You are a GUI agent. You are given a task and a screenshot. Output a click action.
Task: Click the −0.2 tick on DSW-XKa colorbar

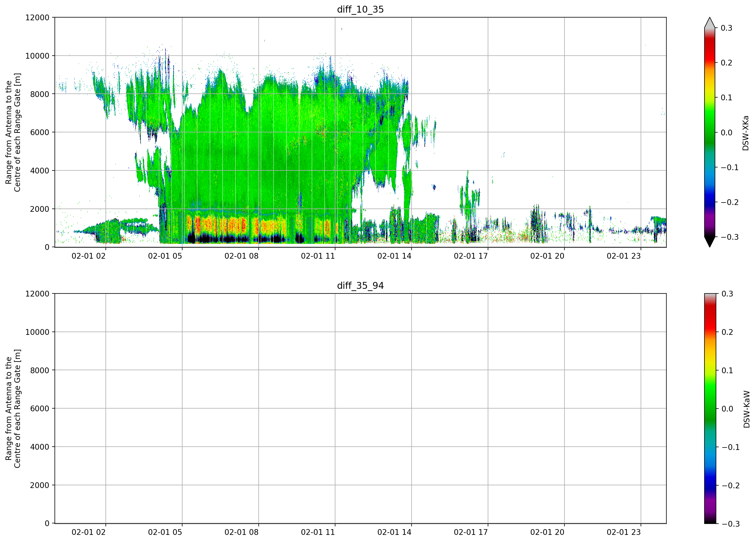tap(730, 202)
